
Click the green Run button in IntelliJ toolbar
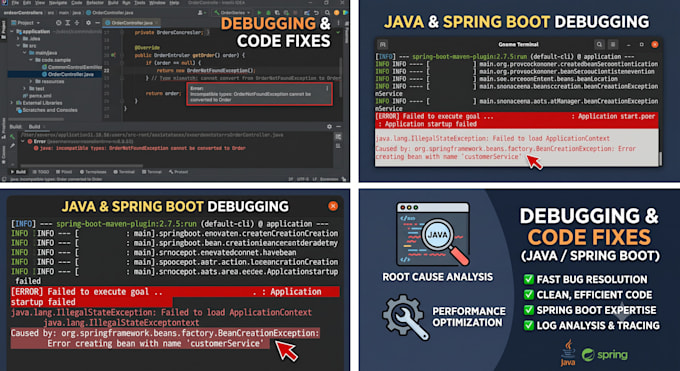coord(259,13)
